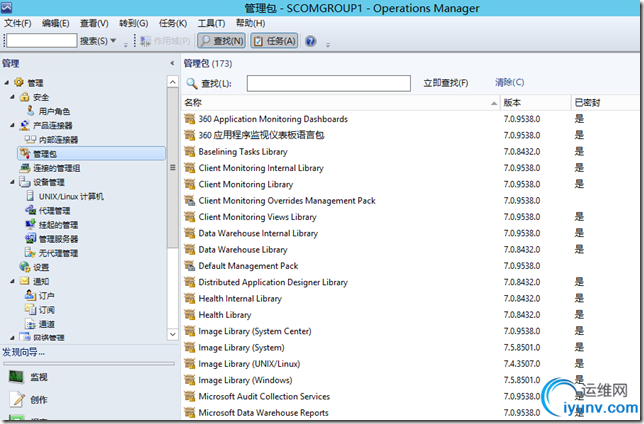This screenshot has width=644, height=424.
Task: Click the 用户角色 user icon in tree
Action: pyautogui.click(x=30, y=111)
